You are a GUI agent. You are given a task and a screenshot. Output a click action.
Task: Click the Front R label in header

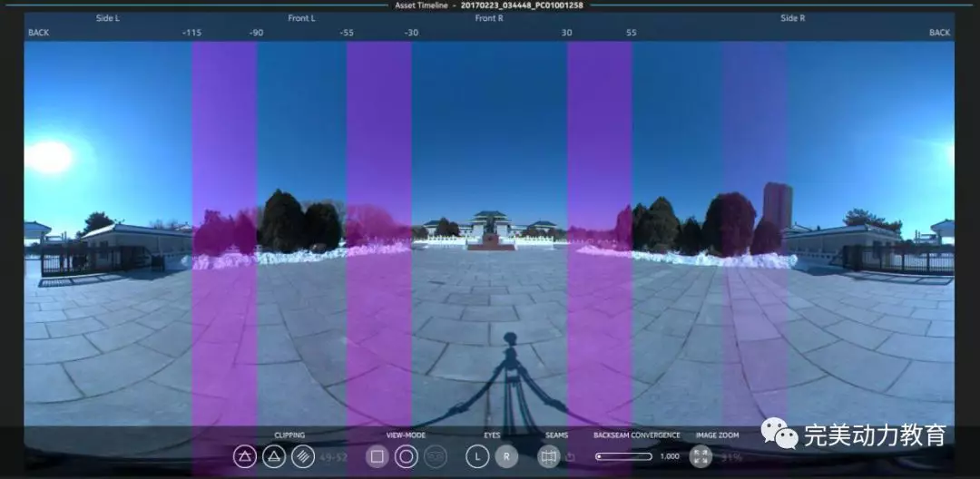point(489,18)
